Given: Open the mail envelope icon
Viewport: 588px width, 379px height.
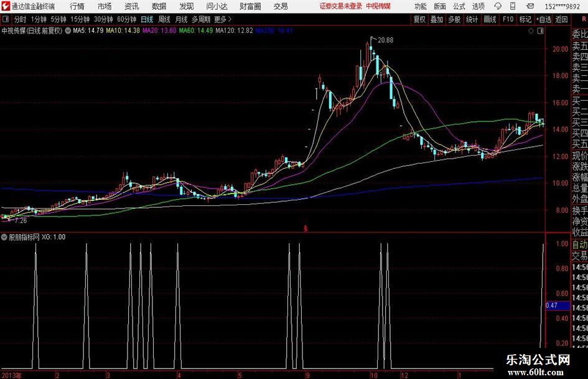Looking at the screenshot, I should click(530, 6).
